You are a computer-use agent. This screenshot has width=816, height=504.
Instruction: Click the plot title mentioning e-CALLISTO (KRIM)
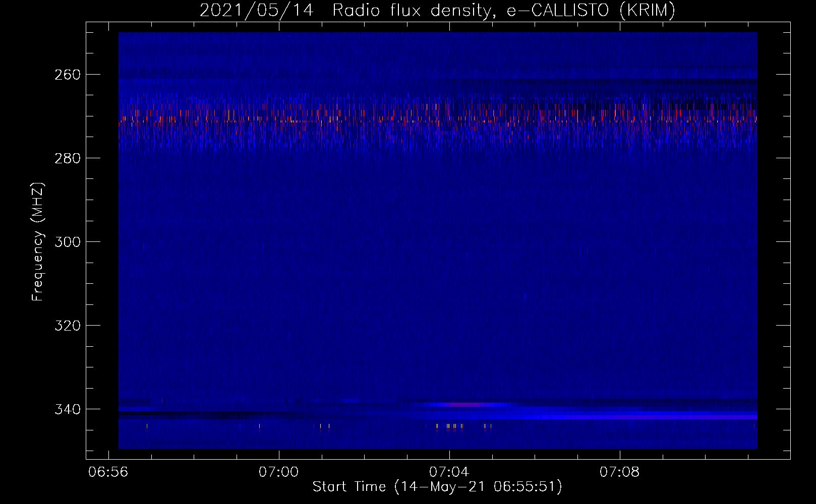[437, 11]
